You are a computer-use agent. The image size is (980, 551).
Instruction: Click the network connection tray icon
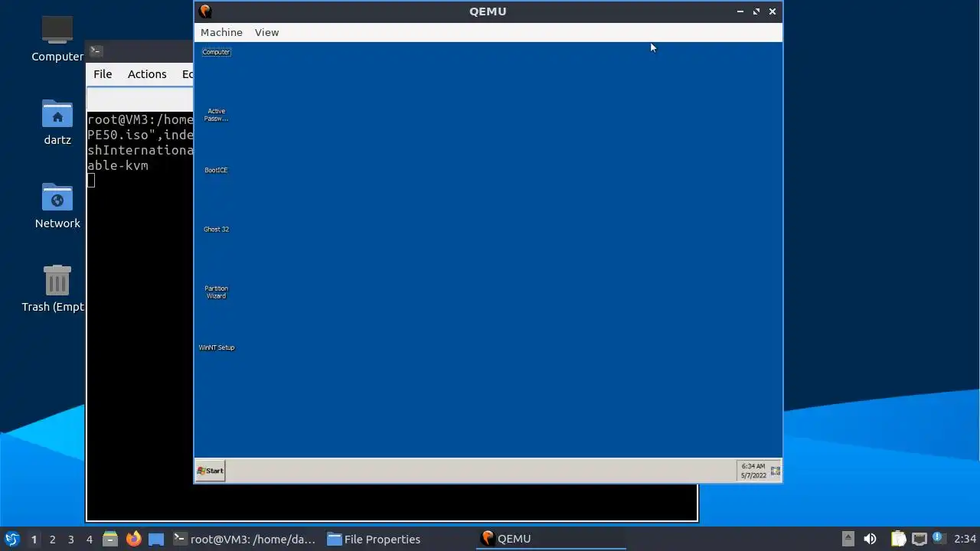[x=919, y=539]
